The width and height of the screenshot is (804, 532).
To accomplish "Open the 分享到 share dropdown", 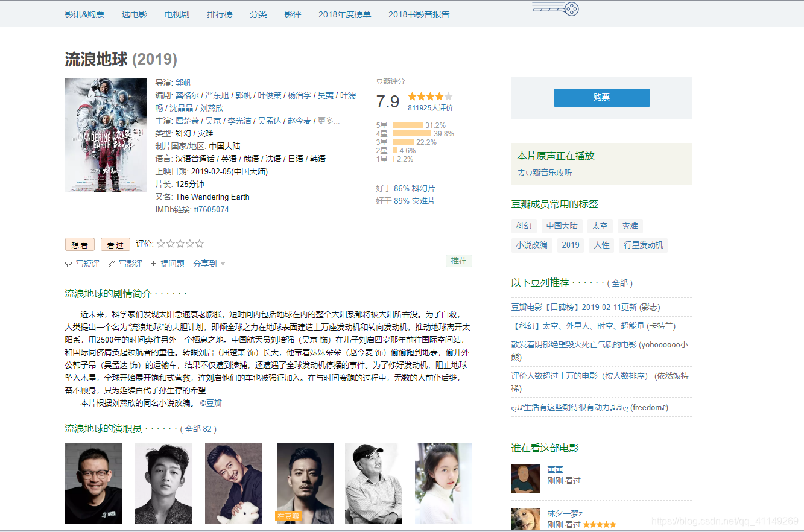I will click(209, 264).
